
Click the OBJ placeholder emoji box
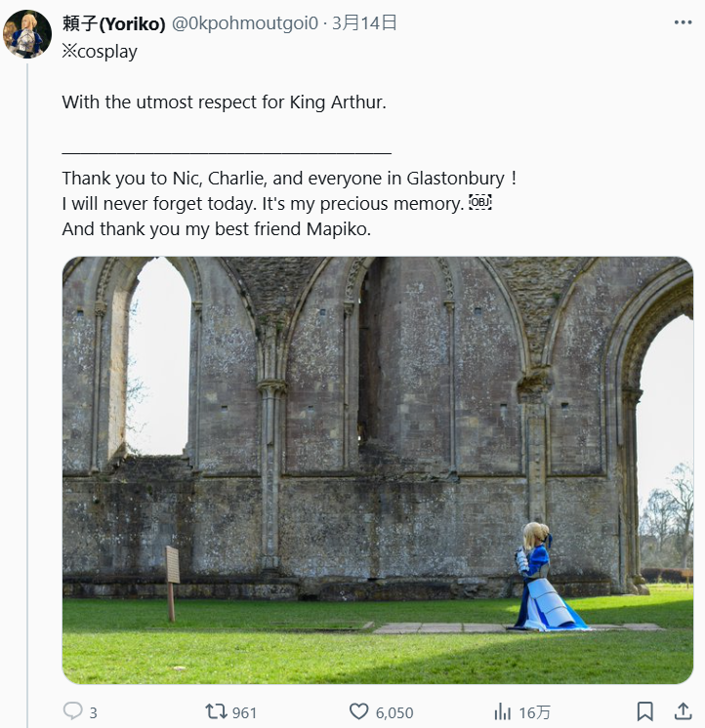click(480, 203)
